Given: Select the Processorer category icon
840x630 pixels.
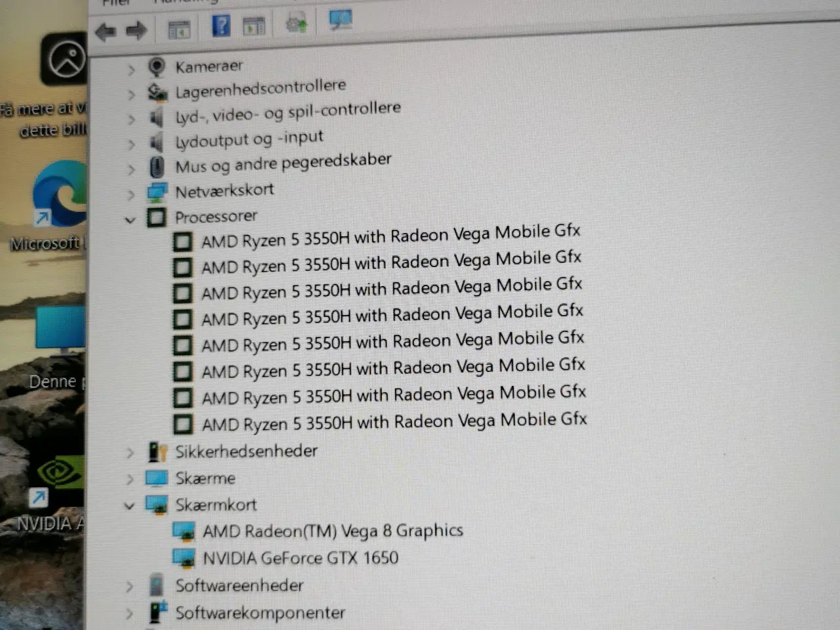Looking at the screenshot, I should tap(156, 218).
